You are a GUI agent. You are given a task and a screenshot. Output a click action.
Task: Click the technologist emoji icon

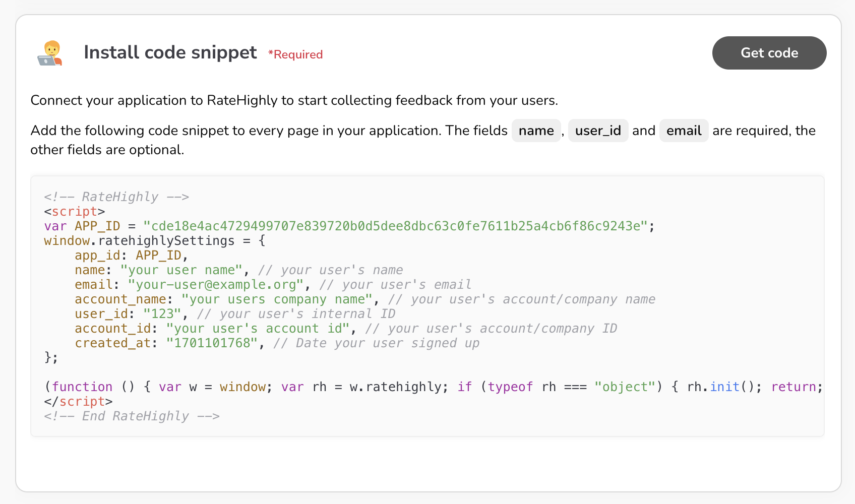pos(50,53)
